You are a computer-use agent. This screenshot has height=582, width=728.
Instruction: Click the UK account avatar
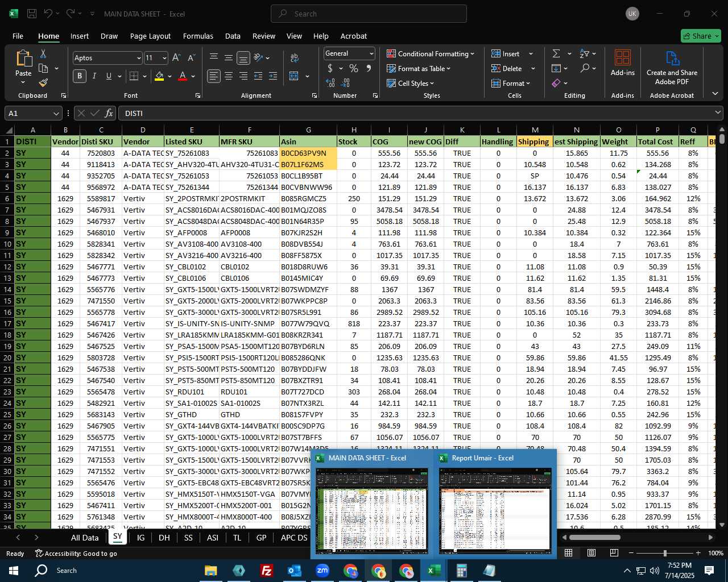(632, 14)
